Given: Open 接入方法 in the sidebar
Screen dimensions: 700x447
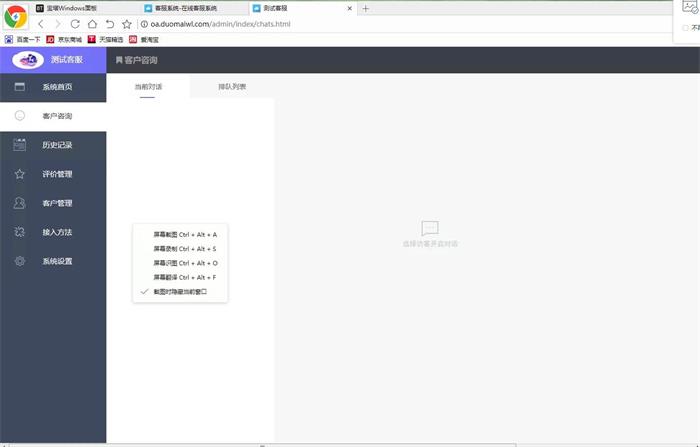Looking at the screenshot, I should 53,232.
